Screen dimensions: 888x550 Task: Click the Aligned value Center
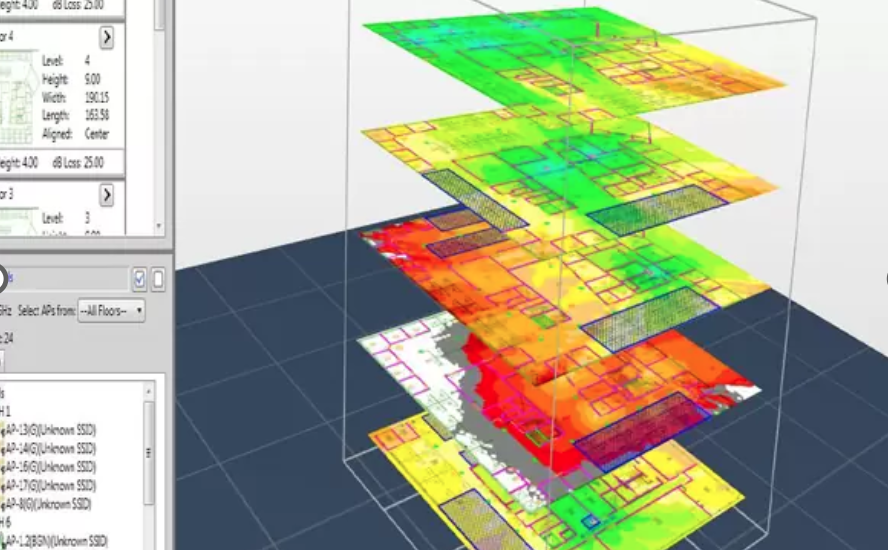click(97, 134)
